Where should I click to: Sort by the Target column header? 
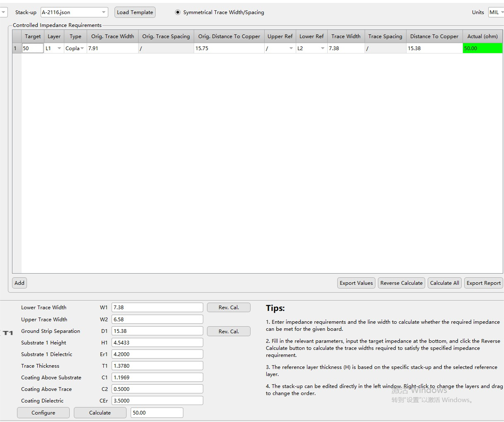tap(32, 36)
